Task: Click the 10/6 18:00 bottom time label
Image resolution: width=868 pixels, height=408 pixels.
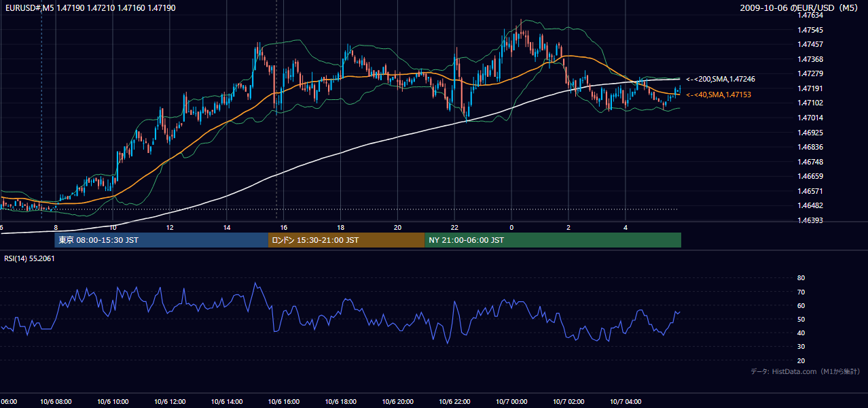Action: [340, 402]
